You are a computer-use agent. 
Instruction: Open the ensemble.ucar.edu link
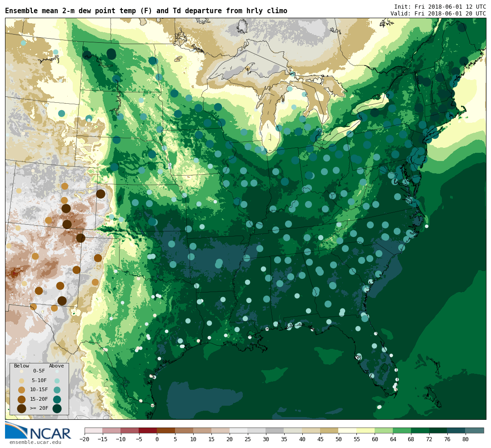coord(35,442)
